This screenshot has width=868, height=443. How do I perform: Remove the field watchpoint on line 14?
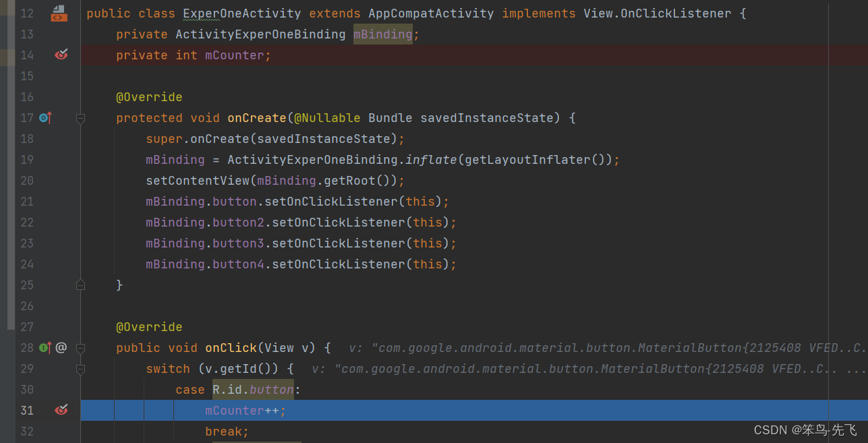click(x=61, y=55)
